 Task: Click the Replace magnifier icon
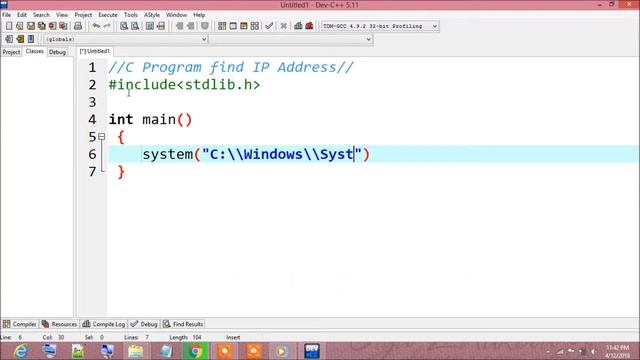point(135,26)
